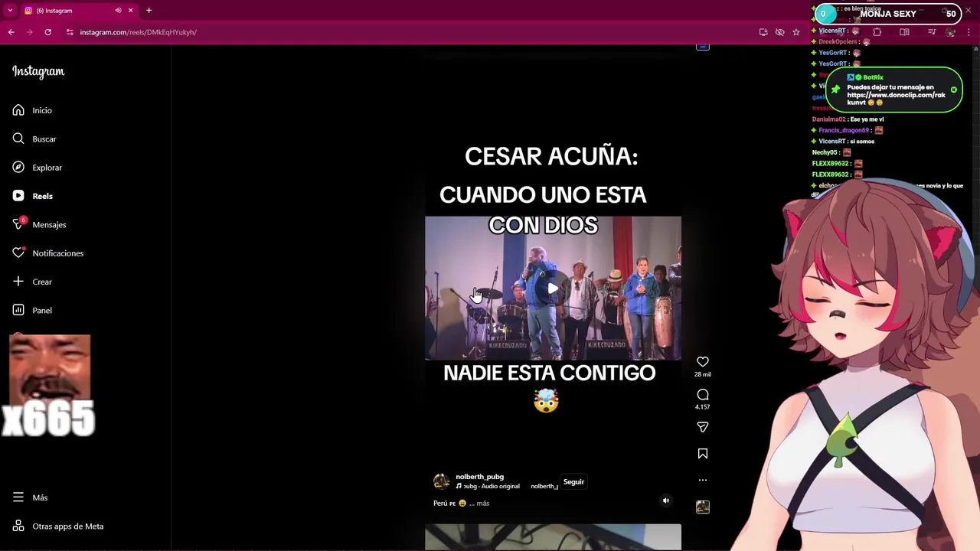Open the Panel dashboard in the sidebar
This screenshot has height=551, width=980.
[x=32, y=310]
